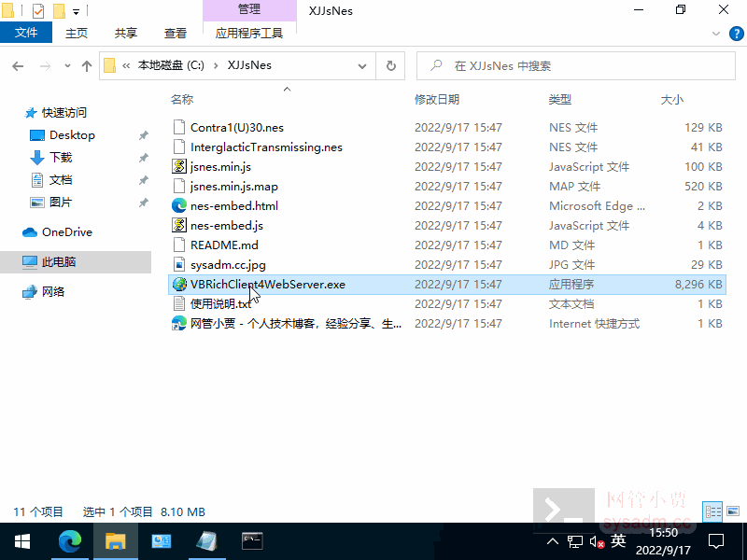Open the 应用程序工具 ribbon tab
Image resolution: width=747 pixels, height=560 pixels.
click(x=249, y=33)
